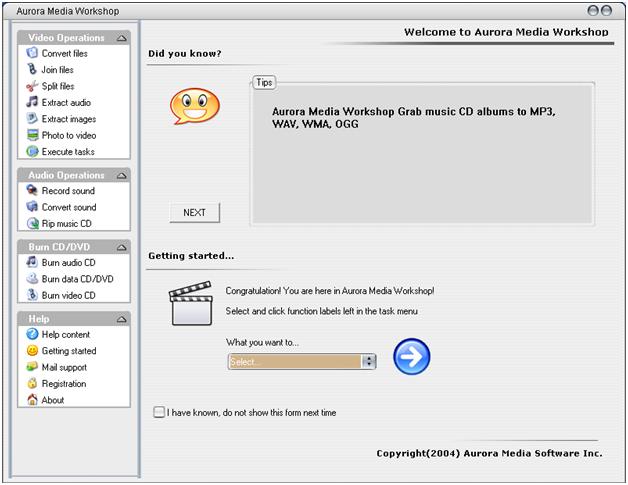The image size is (628, 485).
Task: Click the Photo to video icon
Action: (x=32, y=135)
